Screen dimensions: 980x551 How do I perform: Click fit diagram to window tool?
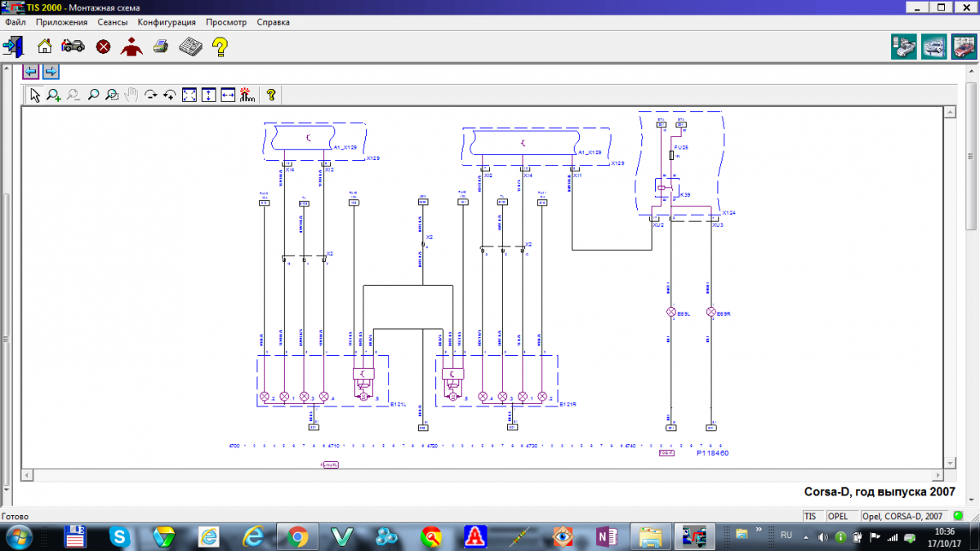189,95
